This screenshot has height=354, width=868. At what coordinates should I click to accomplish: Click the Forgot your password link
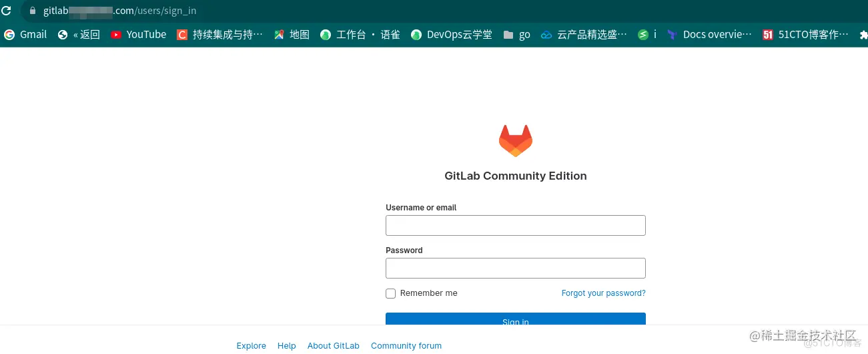pyautogui.click(x=604, y=293)
